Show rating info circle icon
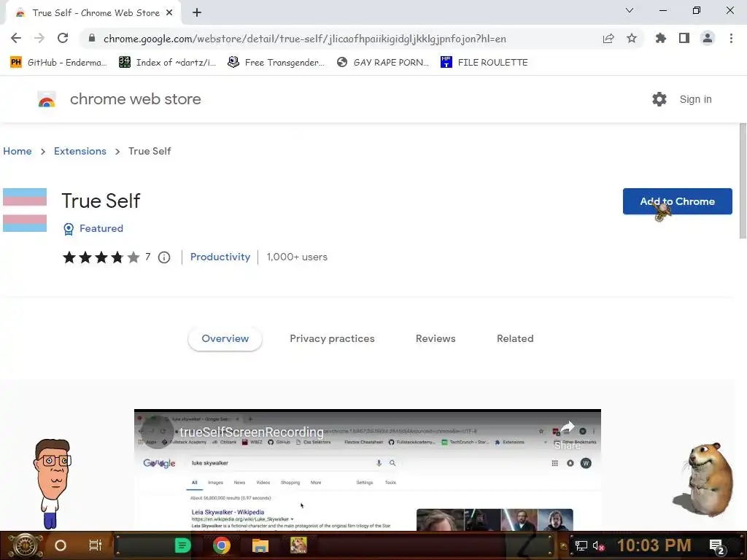The image size is (747, 560). coord(164,257)
